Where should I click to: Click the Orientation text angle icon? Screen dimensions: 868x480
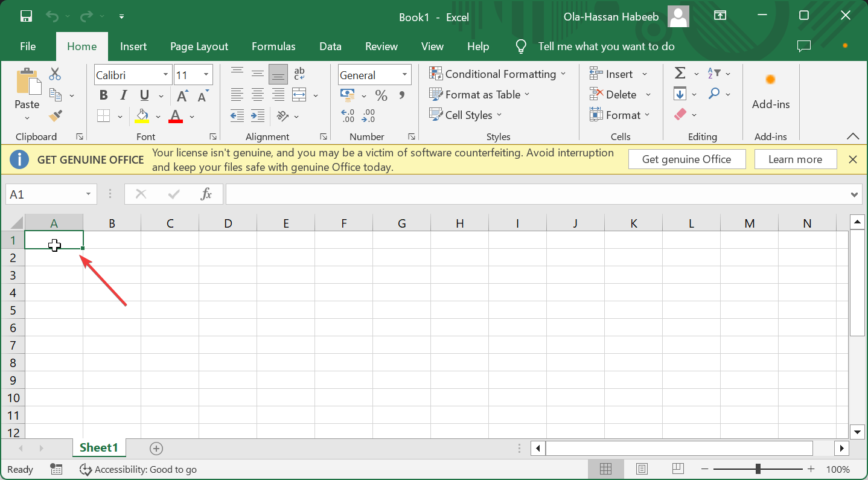(282, 115)
